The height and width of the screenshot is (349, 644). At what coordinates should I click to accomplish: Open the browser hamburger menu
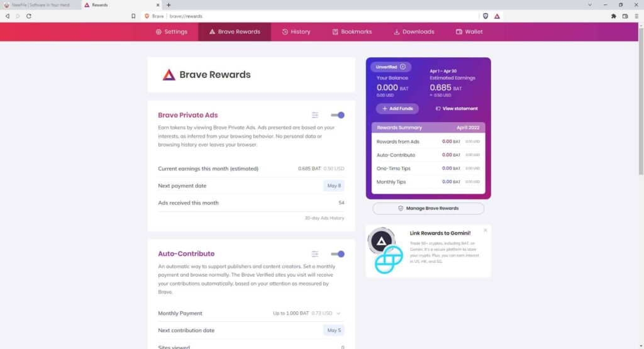click(636, 16)
